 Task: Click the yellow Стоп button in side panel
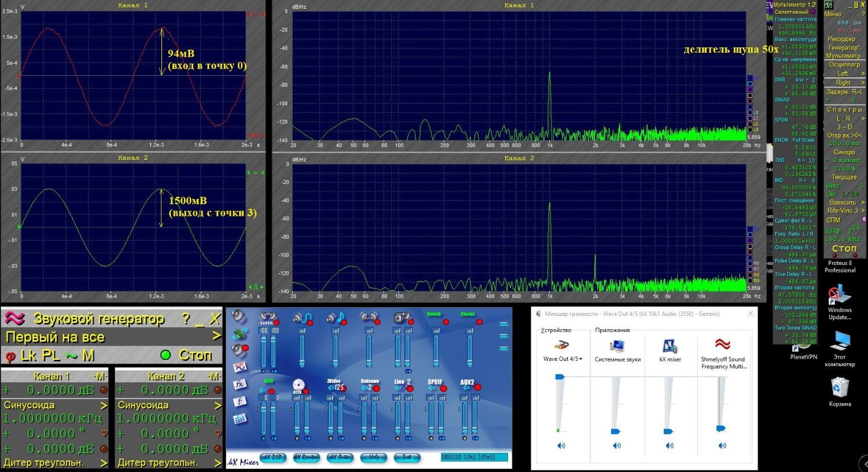pos(844,249)
